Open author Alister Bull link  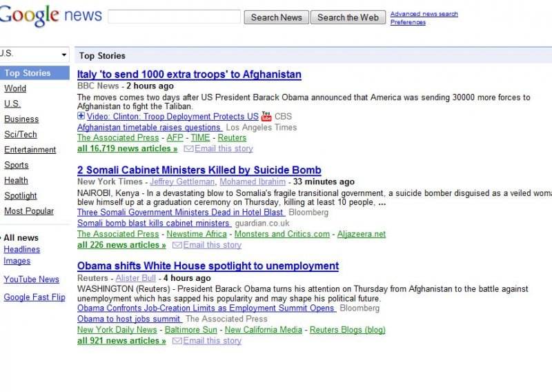135,278
